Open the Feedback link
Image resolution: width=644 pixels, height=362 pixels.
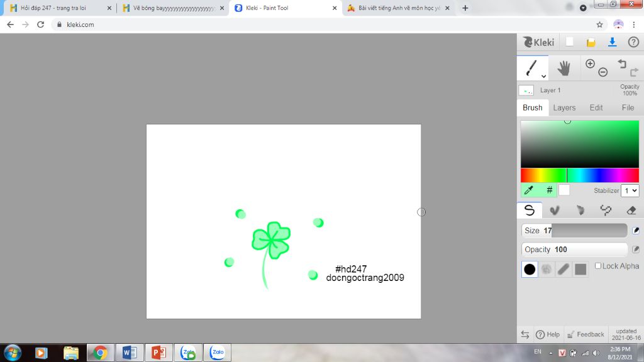tap(586, 334)
